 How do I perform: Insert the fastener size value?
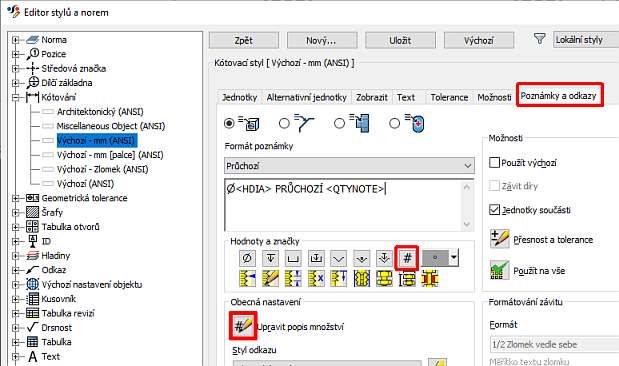407,279
